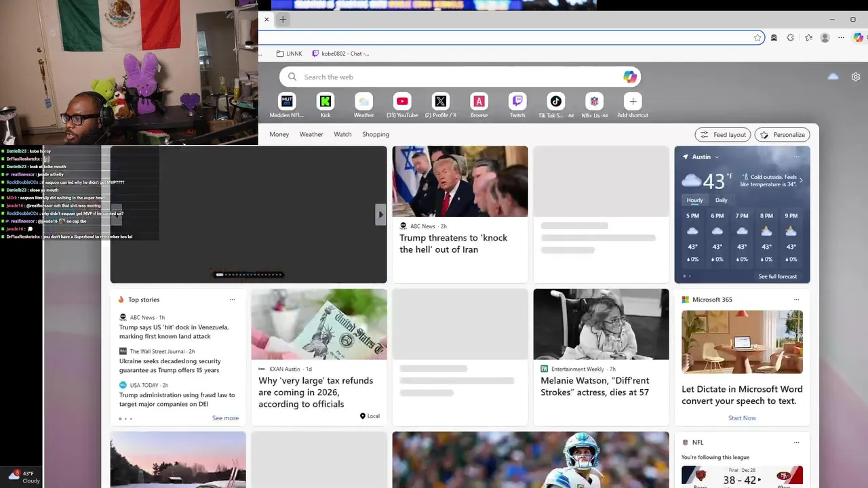Open the Weather feed tab
868x488 pixels.
(311, 134)
